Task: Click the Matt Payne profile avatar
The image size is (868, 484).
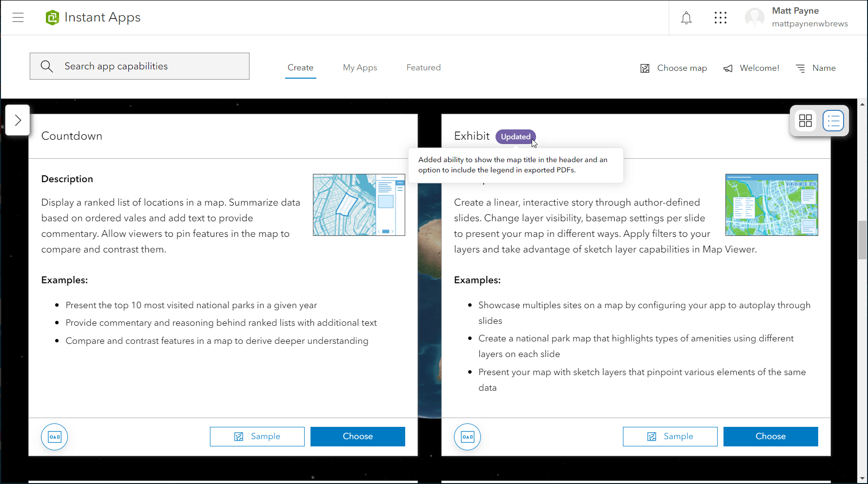Action: (x=754, y=18)
